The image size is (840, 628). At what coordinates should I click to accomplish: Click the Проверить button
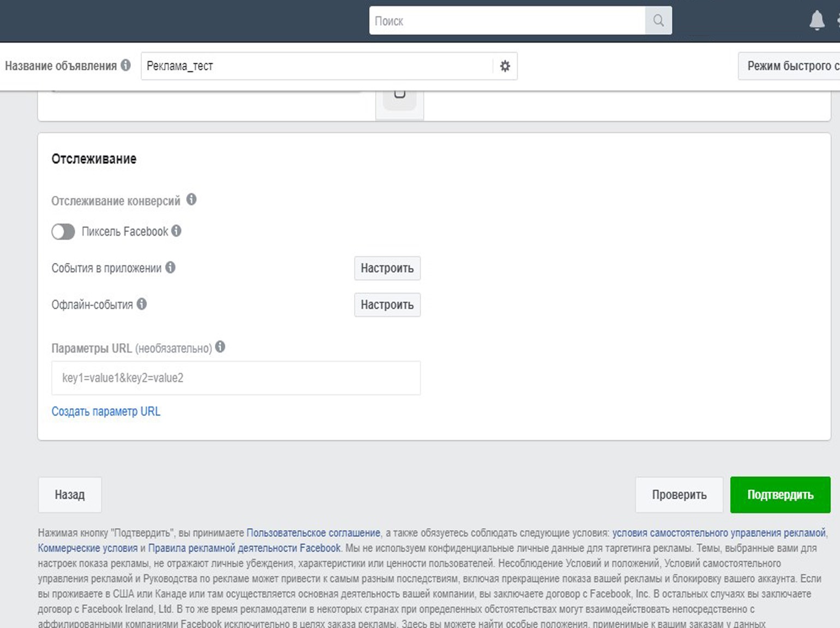coord(679,495)
